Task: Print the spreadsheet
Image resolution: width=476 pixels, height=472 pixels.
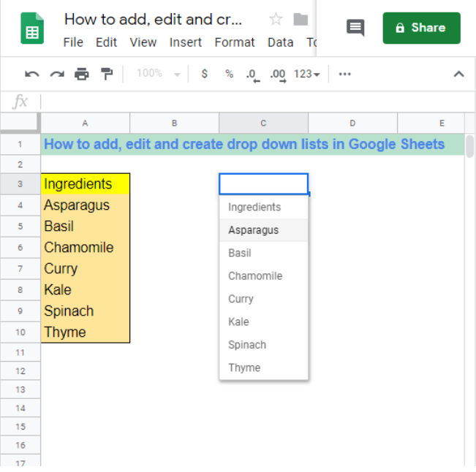Action: tap(82, 74)
